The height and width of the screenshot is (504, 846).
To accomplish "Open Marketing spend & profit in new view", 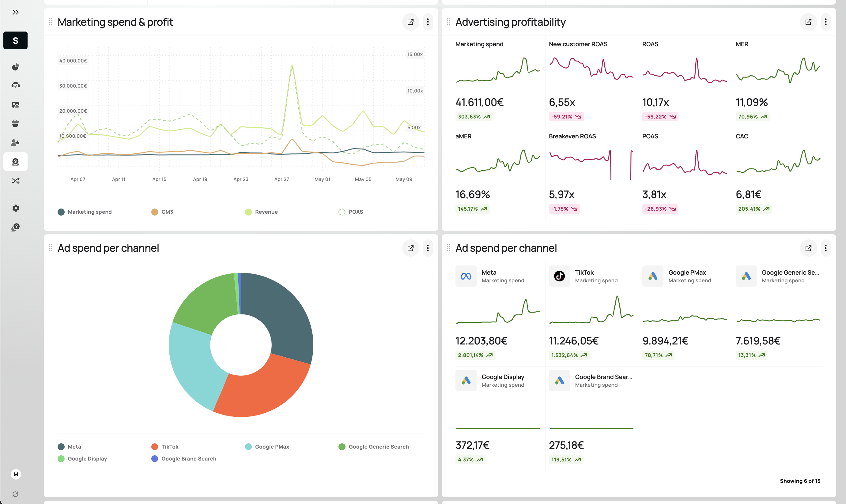I will point(410,22).
